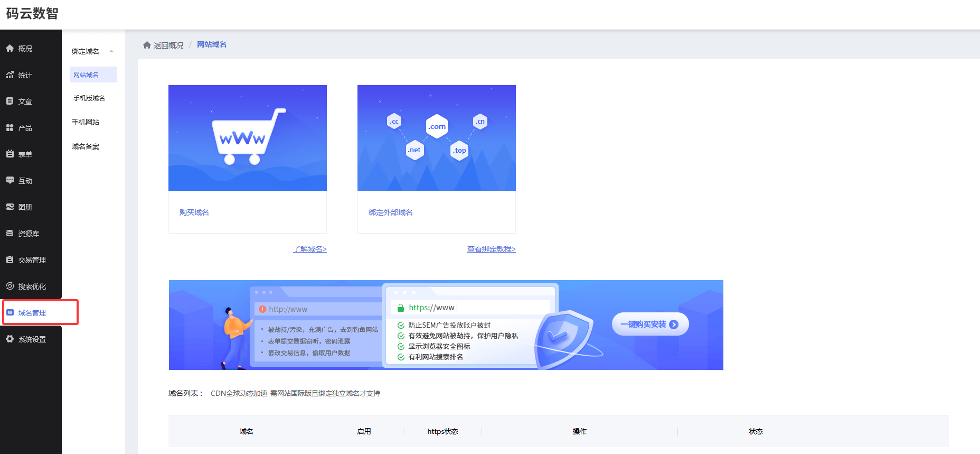Click the 购买域名 link
The height and width of the screenshot is (454, 980).
tap(194, 212)
